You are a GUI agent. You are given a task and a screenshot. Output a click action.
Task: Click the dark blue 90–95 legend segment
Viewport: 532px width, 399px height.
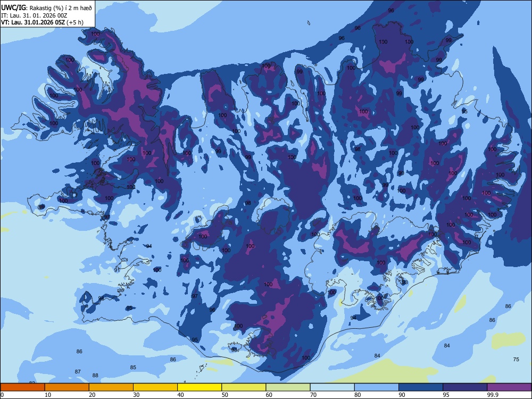(421, 387)
